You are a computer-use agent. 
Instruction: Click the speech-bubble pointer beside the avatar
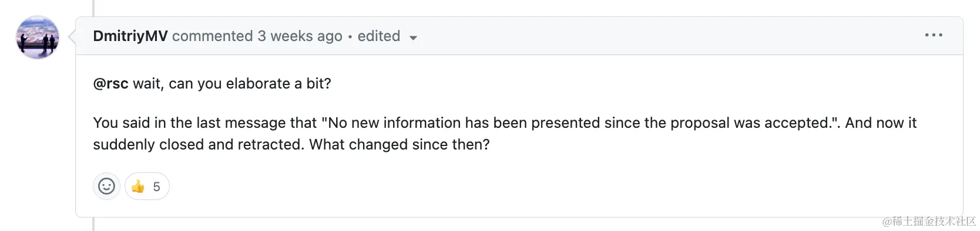[x=72, y=36]
